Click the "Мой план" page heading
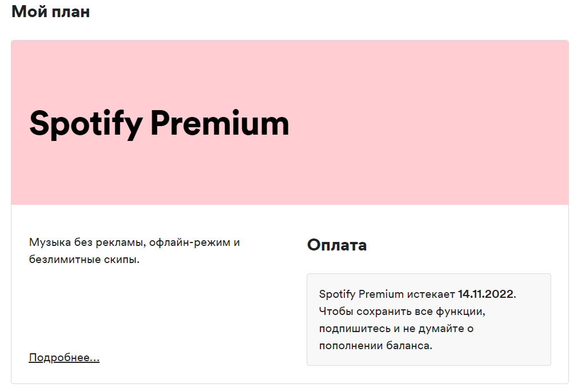 [x=51, y=11]
